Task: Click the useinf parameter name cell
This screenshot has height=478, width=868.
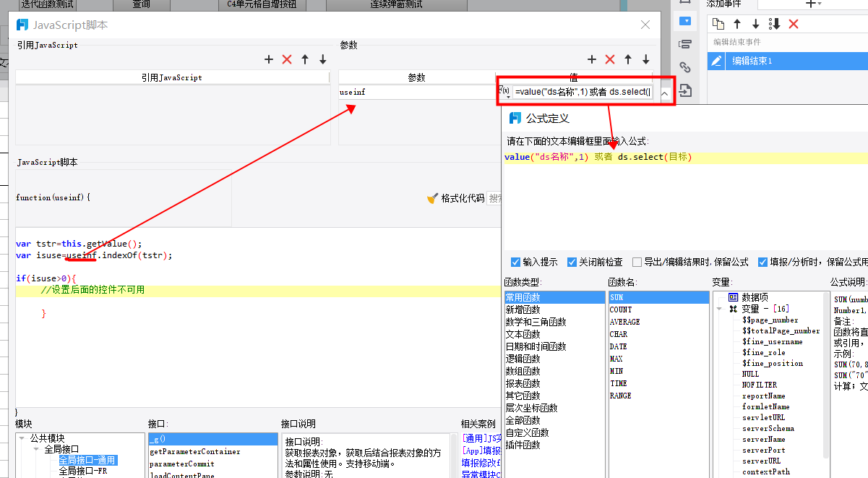Action: coord(416,93)
